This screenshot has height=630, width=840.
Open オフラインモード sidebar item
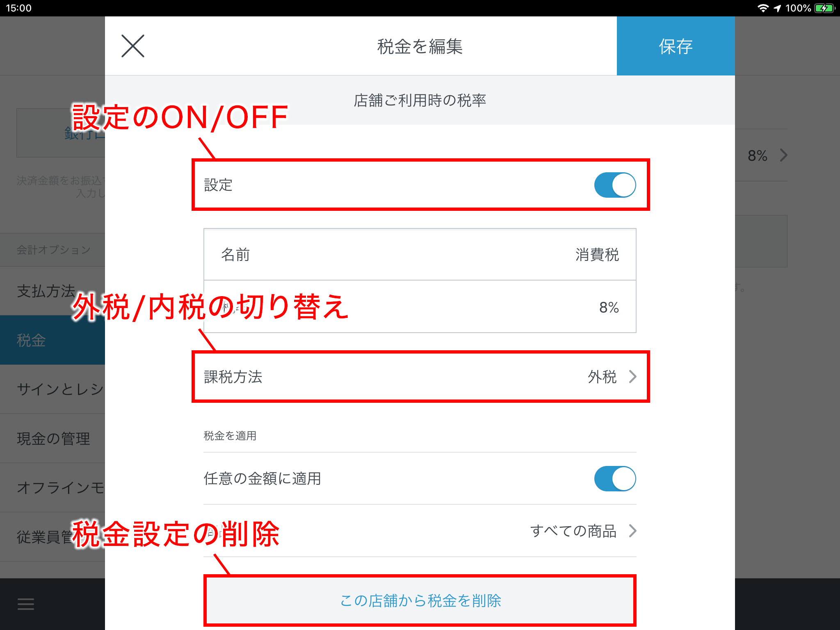point(52,488)
